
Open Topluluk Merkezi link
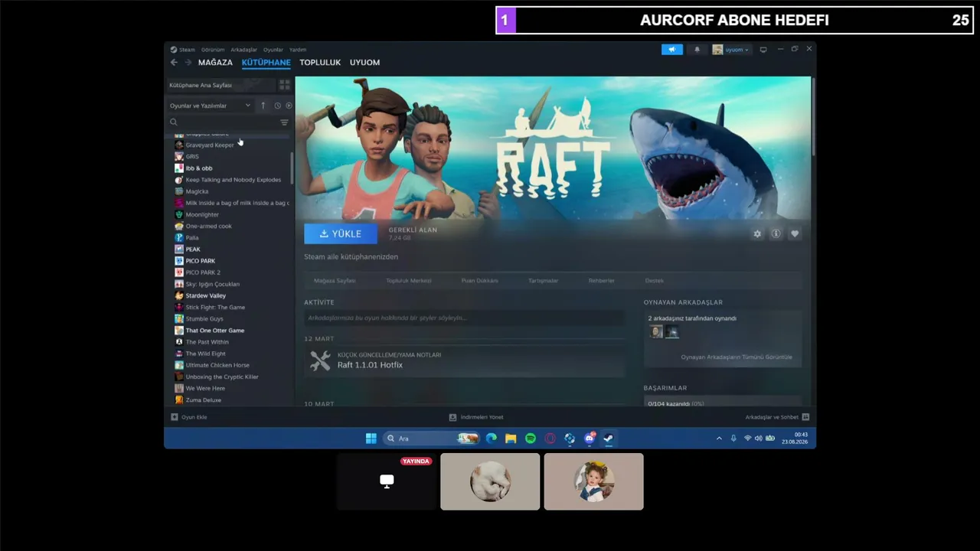pos(409,281)
